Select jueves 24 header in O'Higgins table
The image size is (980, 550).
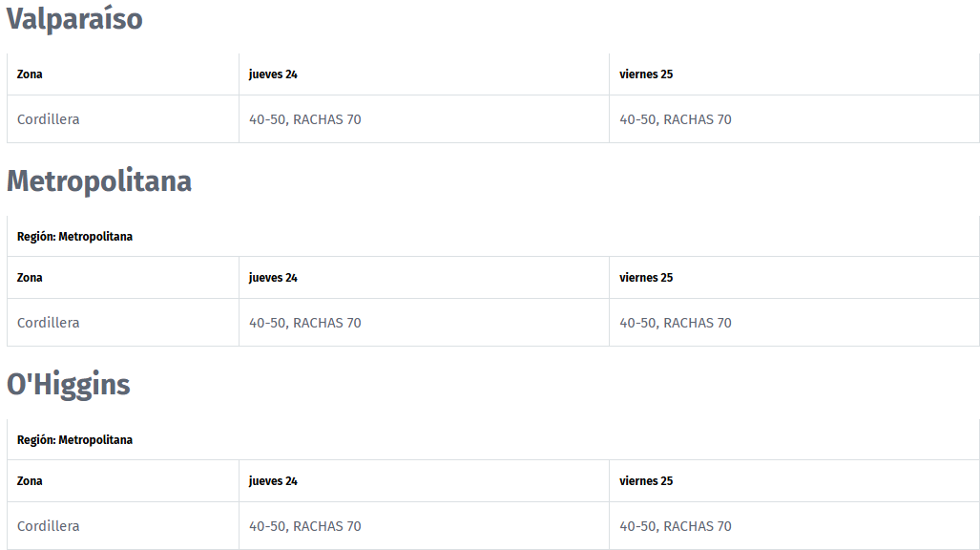pyautogui.click(x=424, y=480)
